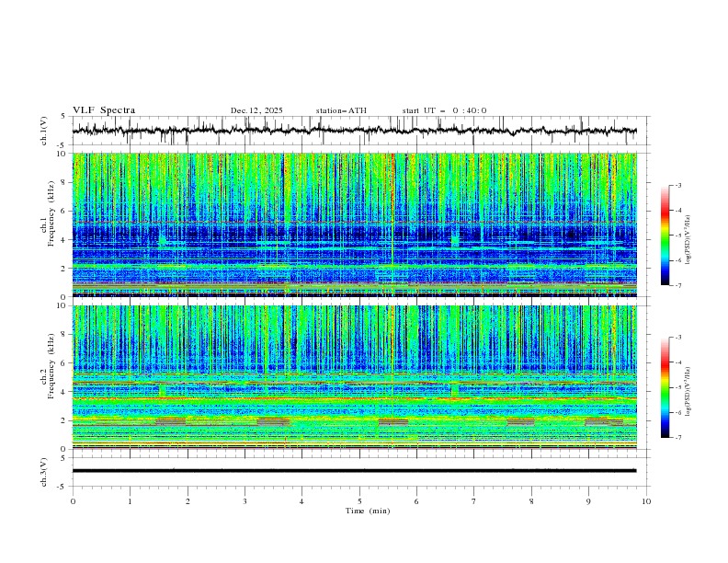
Task: Click the 'Time (min)' axis label
Action: click(368, 511)
